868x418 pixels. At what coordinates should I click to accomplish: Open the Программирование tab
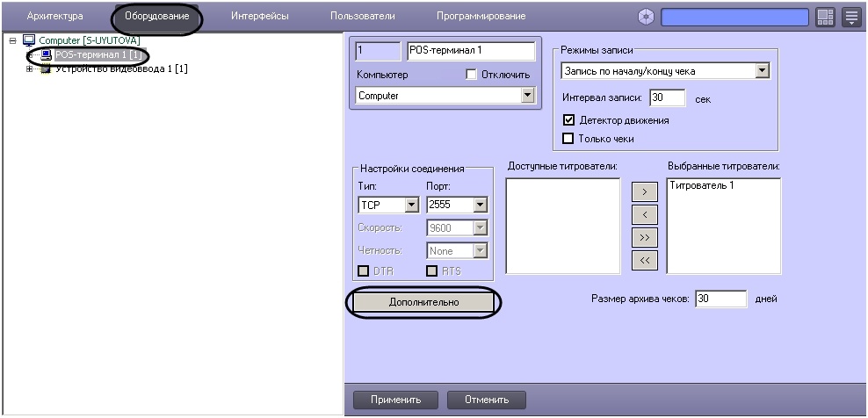point(481,17)
